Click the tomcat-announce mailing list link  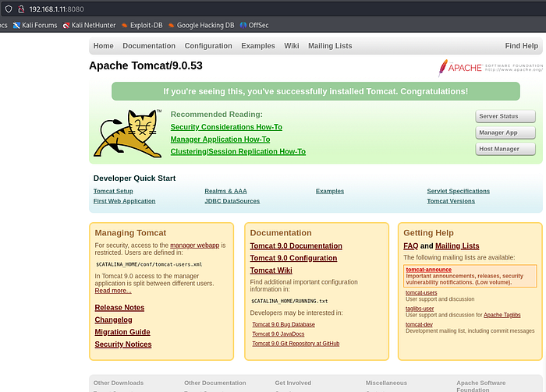click(428, 270)
